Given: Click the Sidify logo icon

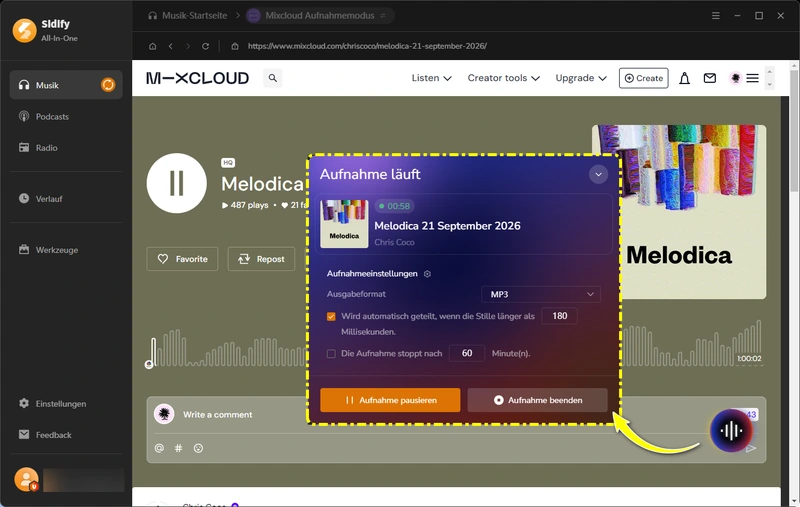Looking at the screenshot, I should pos(24,31).
